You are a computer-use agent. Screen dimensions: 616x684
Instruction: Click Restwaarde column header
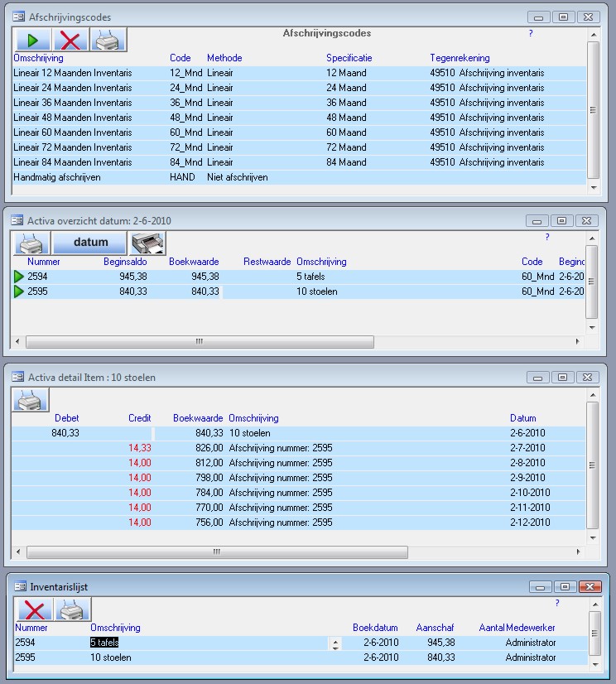(x=267, y=262)
